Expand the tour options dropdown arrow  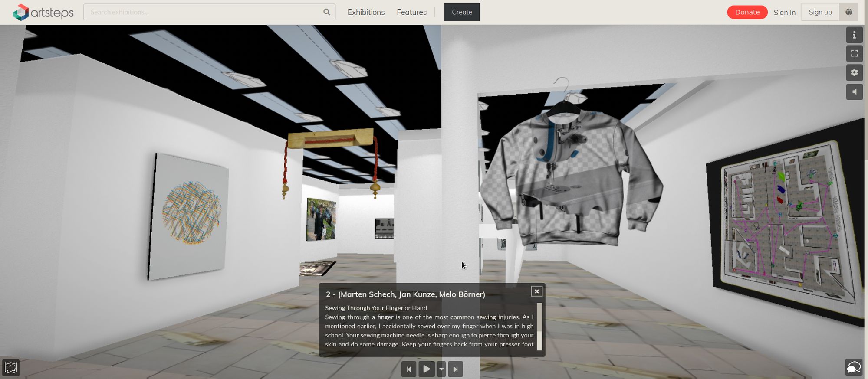pos(441,369)
